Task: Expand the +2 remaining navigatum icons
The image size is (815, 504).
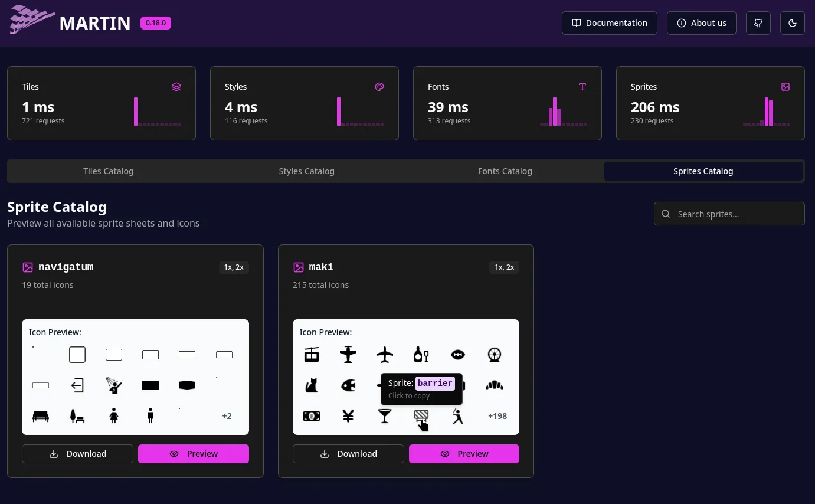Action: (227, 416)
